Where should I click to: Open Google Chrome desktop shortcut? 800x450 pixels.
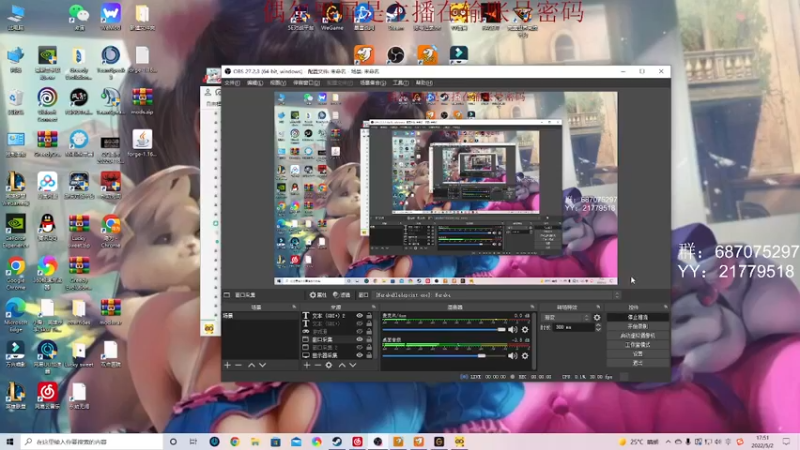pos(16,273)
